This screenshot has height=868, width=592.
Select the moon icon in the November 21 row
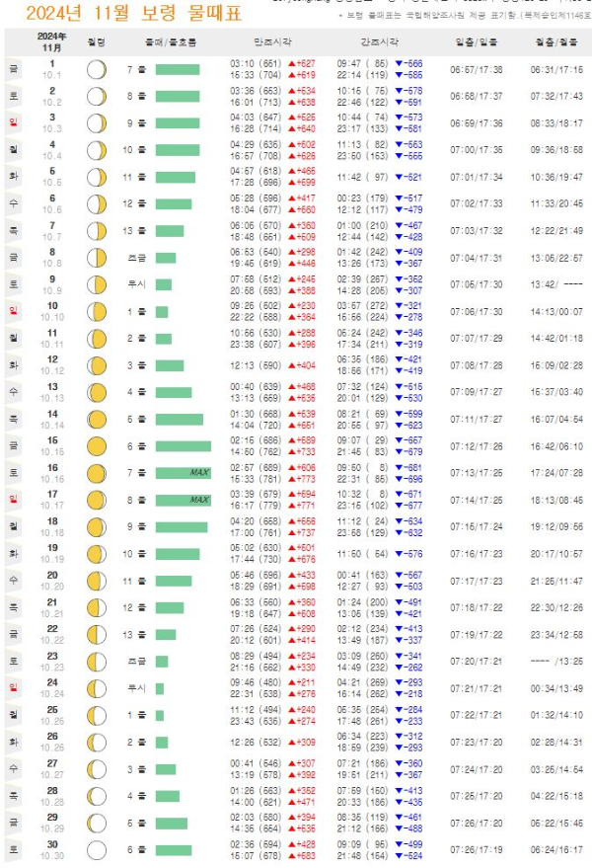click(97, 608)
